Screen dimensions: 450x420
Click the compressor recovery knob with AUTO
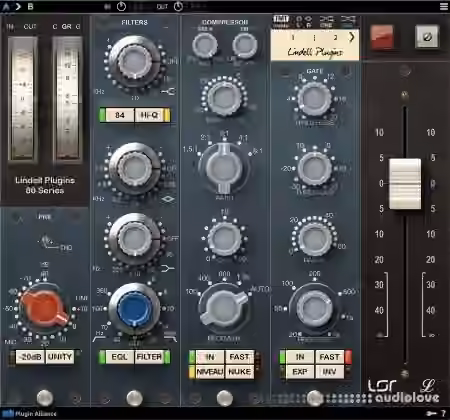click(x=224, y=309)
